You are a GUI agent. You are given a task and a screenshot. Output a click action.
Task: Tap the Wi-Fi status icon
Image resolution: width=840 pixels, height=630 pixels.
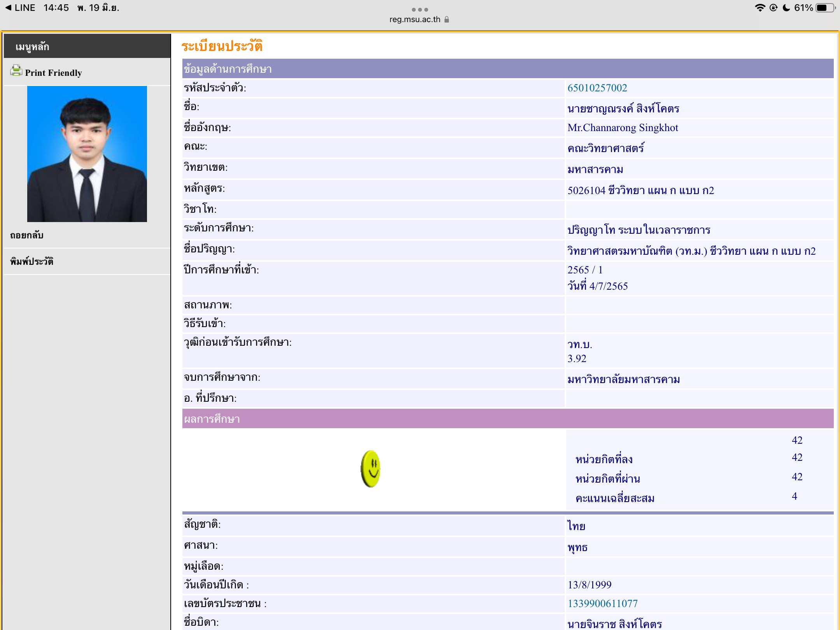(759, 8)
